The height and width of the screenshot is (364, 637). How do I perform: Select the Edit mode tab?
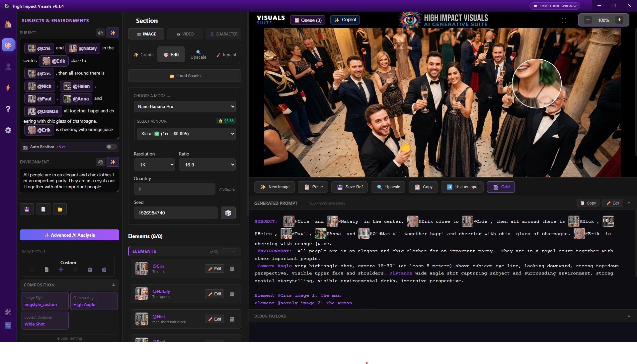[x=171, y=55]
